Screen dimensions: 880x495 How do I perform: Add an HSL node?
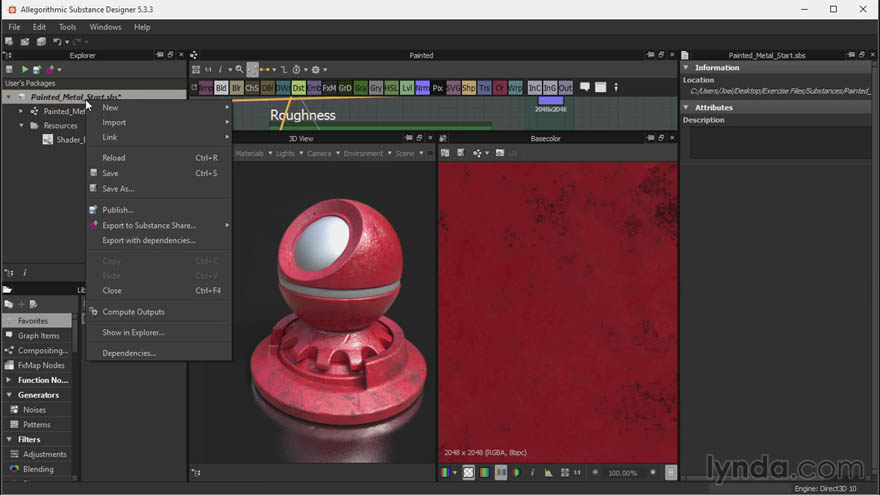[391, 88]
